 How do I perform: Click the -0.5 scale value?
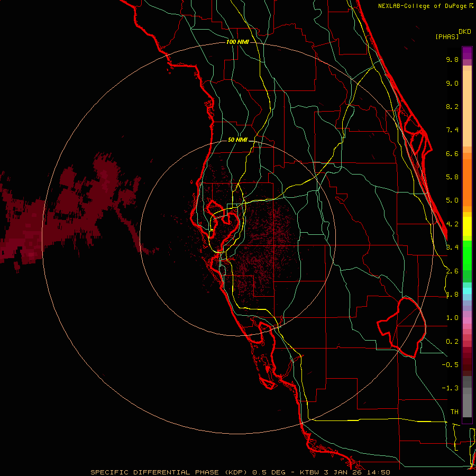point(450,365)
